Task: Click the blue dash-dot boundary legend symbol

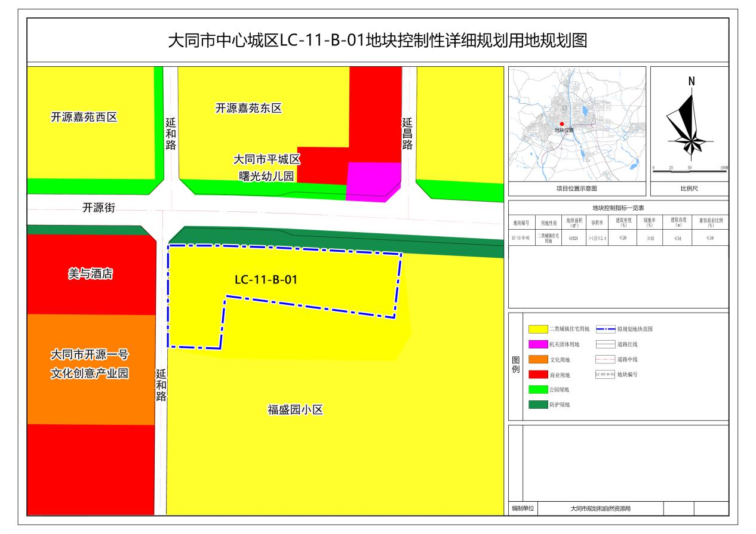Action: coord(605,329)
